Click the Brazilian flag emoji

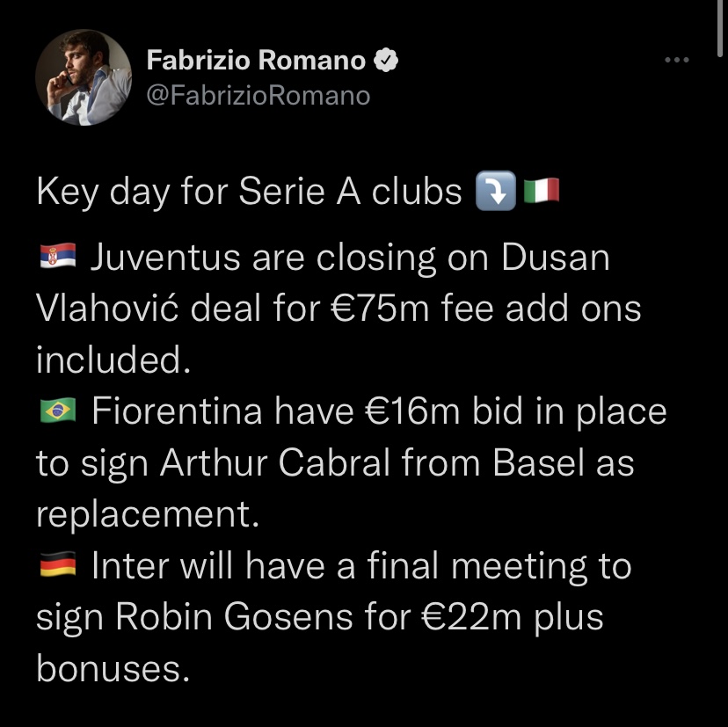tap(58, 411)
